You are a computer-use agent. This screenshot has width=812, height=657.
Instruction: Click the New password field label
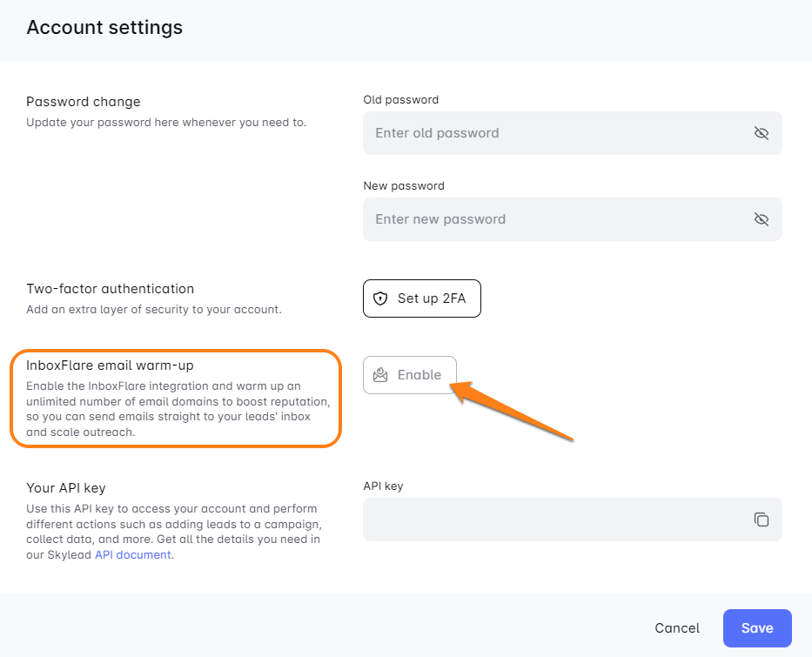(x=404, y=186)
